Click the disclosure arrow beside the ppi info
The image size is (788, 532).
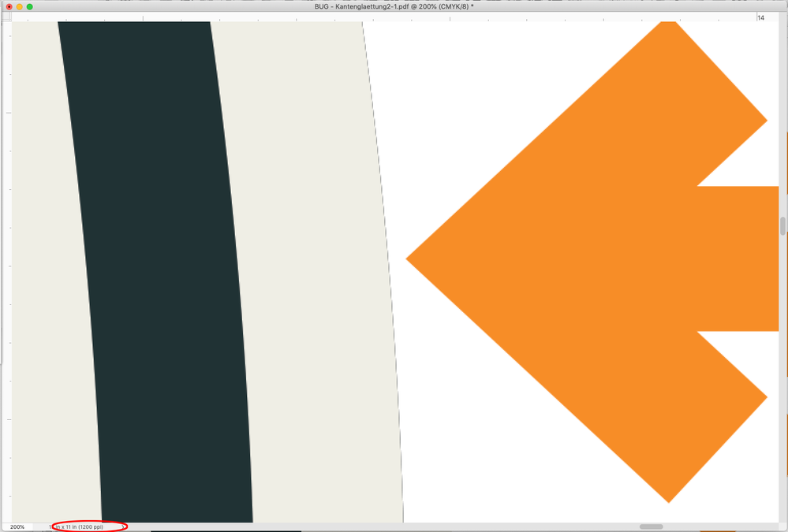pos(123,526)
